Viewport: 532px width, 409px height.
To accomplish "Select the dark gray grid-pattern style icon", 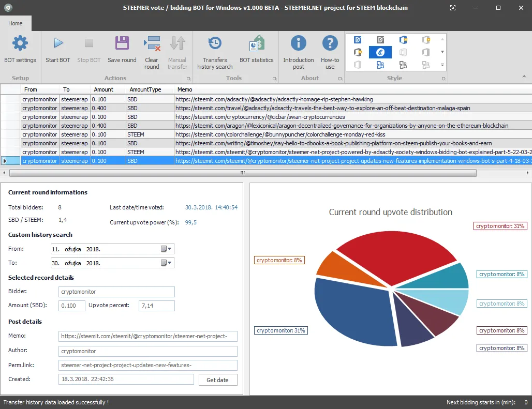I will [403, 65].
